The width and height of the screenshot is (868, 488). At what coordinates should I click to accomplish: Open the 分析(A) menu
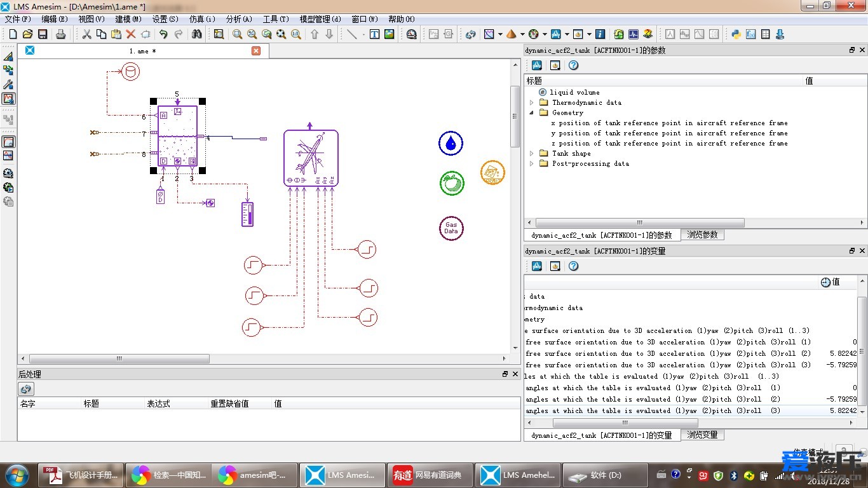click(239, 19)
